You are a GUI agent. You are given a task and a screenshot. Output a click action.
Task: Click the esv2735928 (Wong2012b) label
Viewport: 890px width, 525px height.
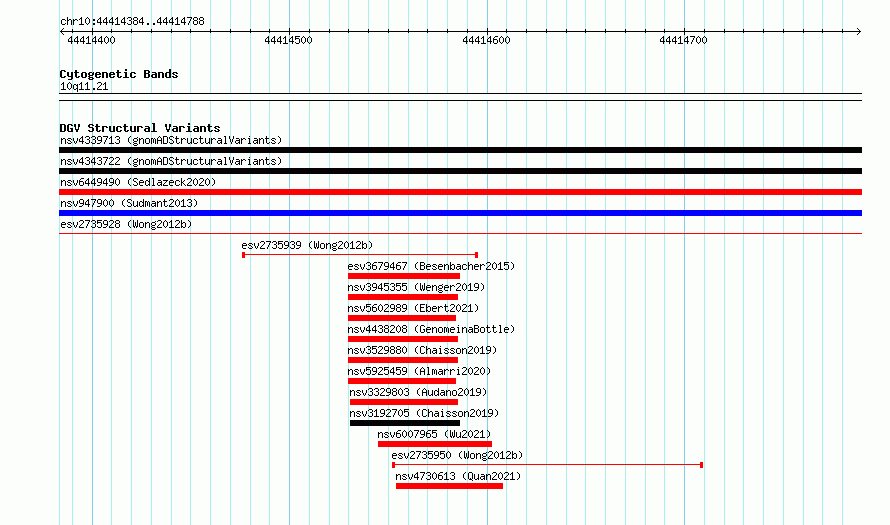(126, 224)
